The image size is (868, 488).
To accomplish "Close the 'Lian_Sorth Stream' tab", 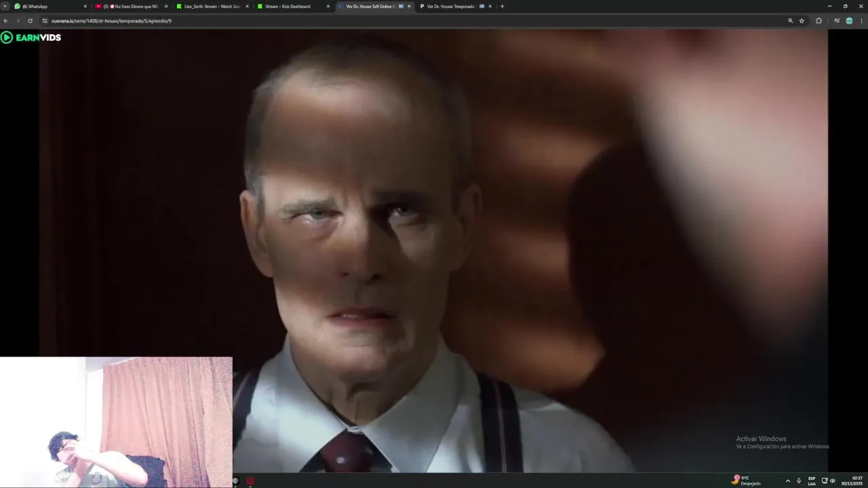I will [247, 6].
